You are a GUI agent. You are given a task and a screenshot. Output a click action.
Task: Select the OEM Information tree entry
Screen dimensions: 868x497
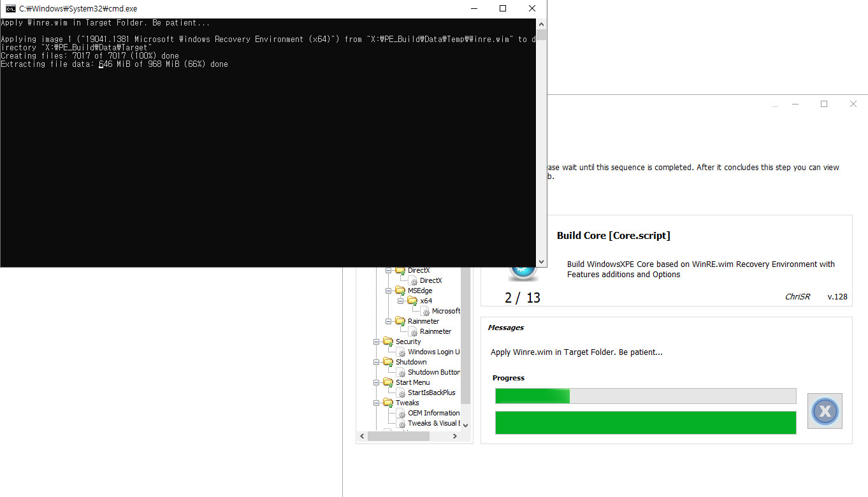click(434, 413)
